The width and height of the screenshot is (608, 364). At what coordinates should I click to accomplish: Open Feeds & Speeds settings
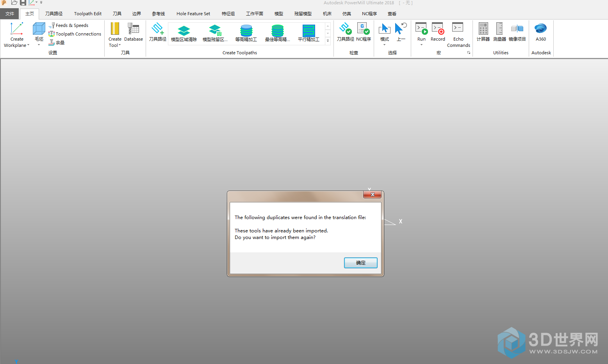click(x=68, y=25)
